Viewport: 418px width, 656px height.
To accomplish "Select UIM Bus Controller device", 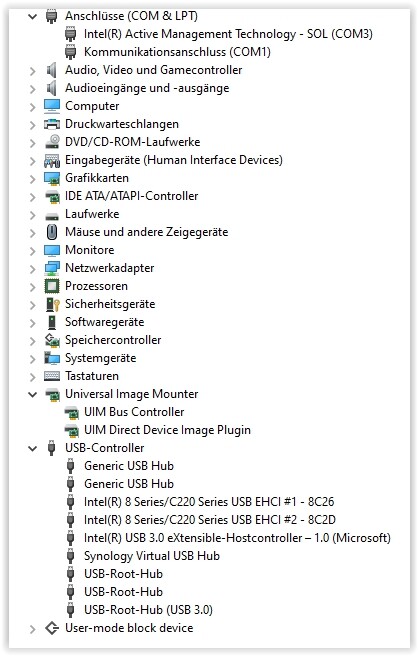I will (134, 412).
